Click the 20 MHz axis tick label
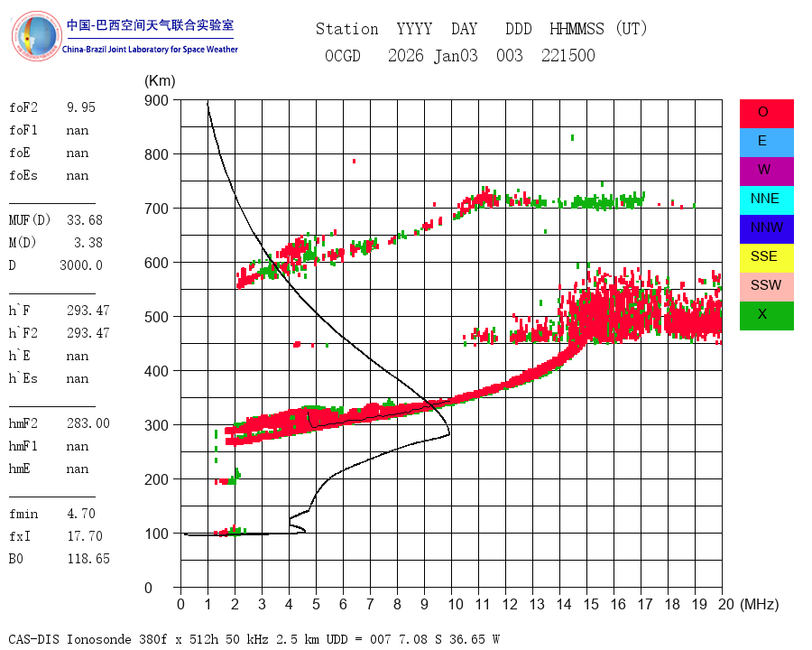The image size is (812, 650). coord(726,604)
